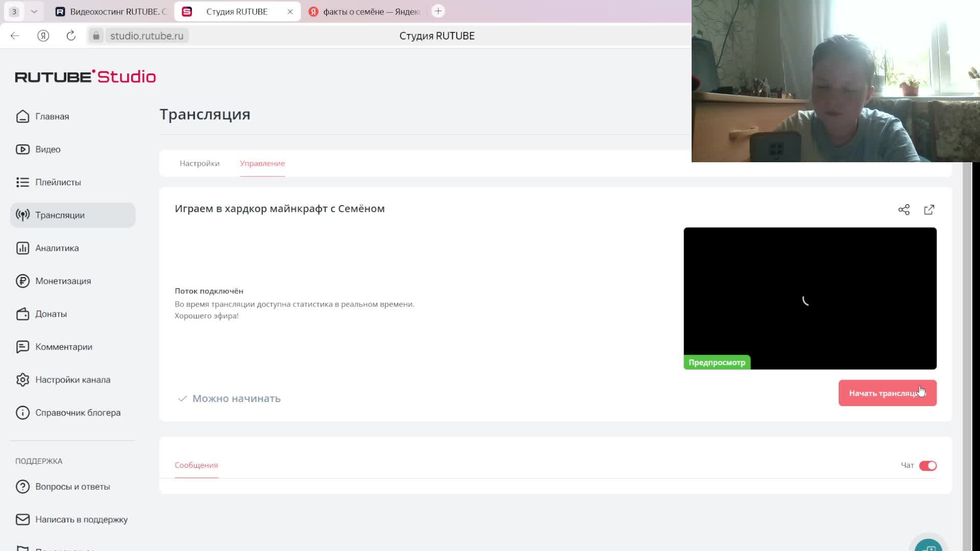Open the Главная home icon in sidebar
The width and height of the screenshot is (980, 551).
pyautogui.click(x=22, y=116)
